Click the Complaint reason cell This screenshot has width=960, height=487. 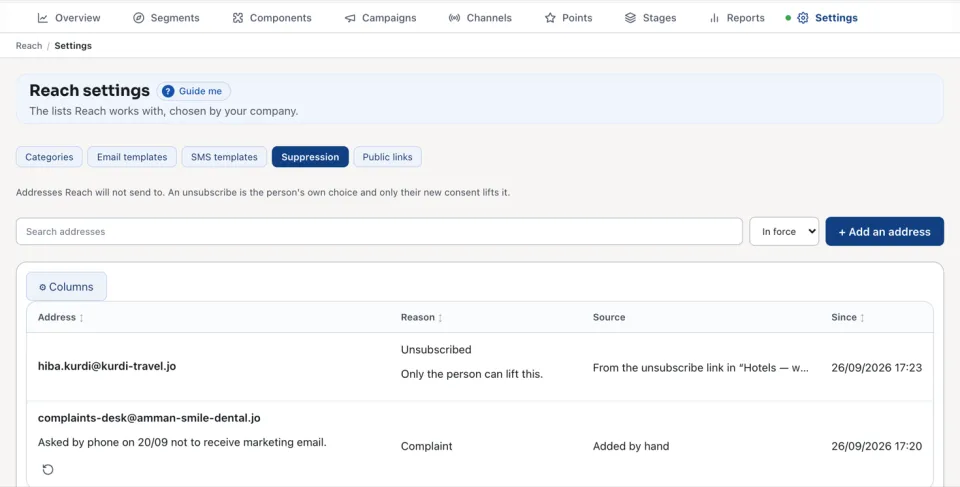tap(426, 447)
